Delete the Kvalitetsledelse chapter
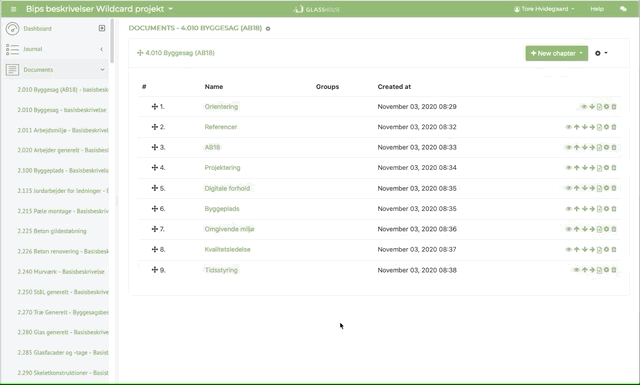 [x=614, y=249]
